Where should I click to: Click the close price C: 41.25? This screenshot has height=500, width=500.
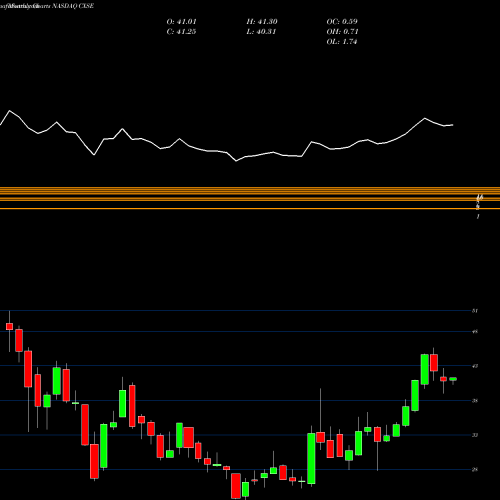coord(181,32)
